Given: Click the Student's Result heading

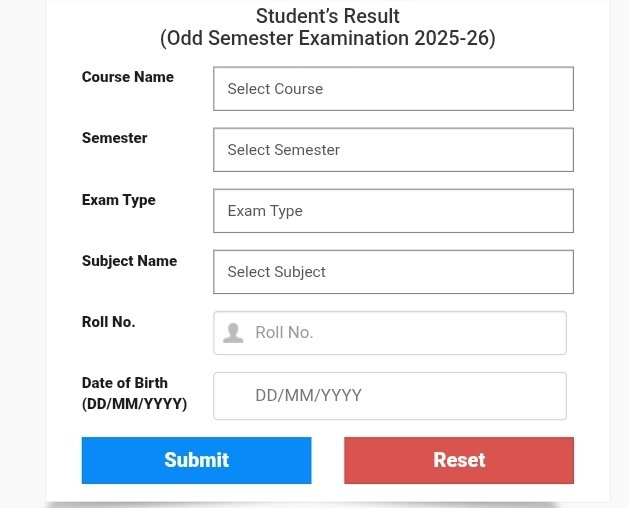Looking at the screenshot, I should coord(328,16).
